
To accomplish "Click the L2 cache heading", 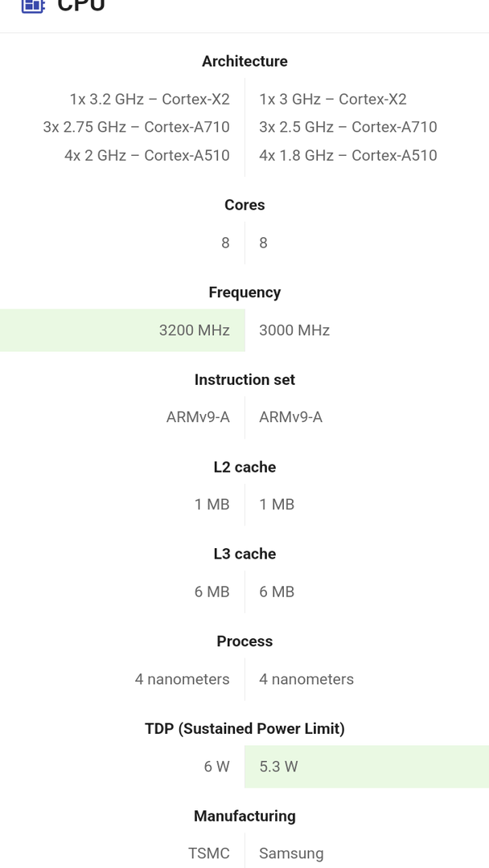I will click(x=244, y=467).
